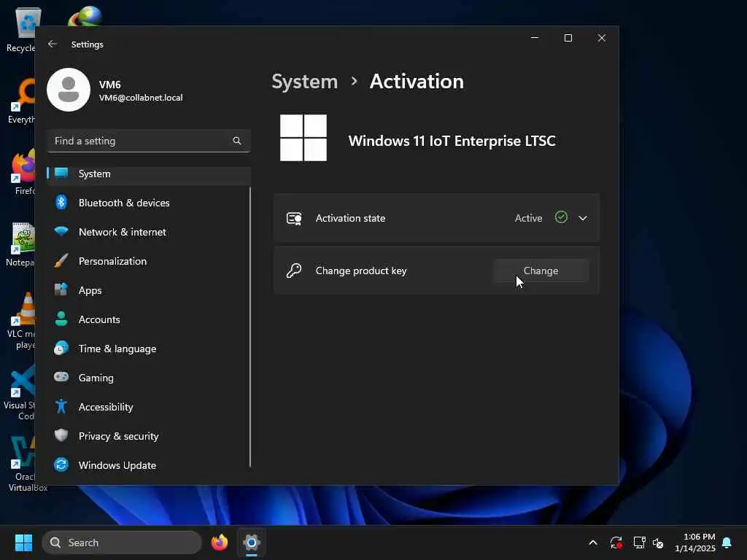Click the System breadcrumb link
747x560 pixels.
pyautogui.click(x=304, y=82)
